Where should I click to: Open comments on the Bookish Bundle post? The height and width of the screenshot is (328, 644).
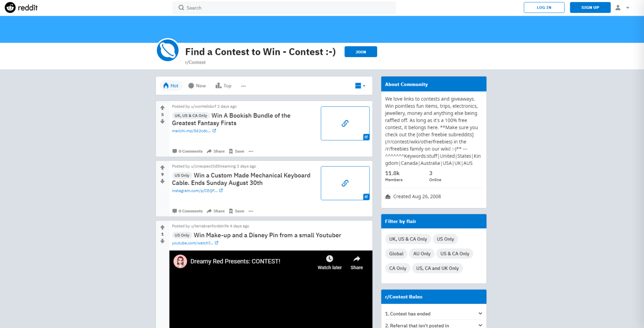[187, 151]
